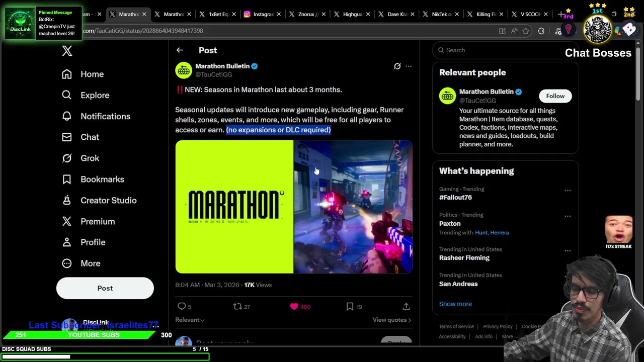
Task: Open the Hunt, Herrera trending link
Action: coord(492,232)
